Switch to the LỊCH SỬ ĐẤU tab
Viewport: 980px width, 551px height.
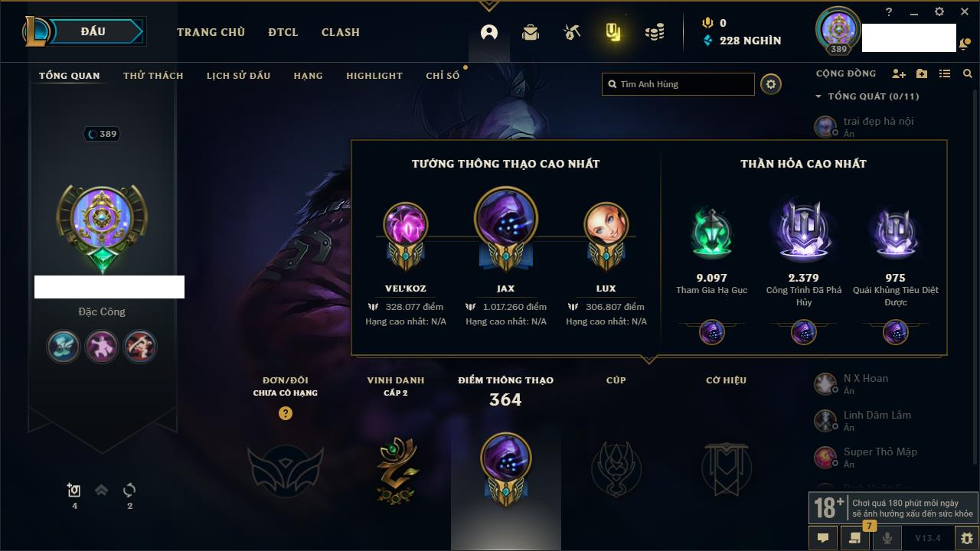coord(238,76)
